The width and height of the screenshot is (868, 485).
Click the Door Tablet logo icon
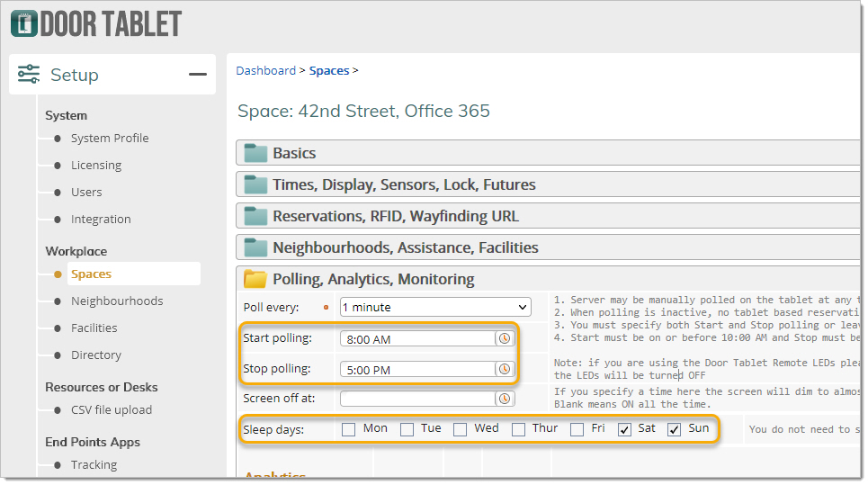(23, 22)
